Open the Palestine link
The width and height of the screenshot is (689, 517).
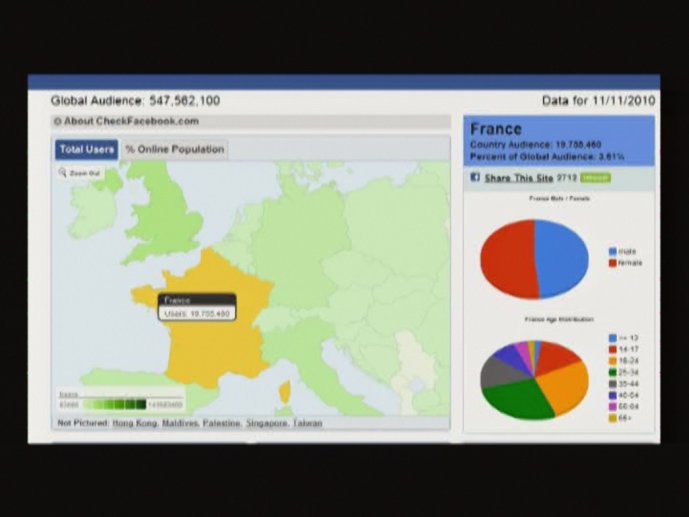pyautogui.click(x=221, y=423)
